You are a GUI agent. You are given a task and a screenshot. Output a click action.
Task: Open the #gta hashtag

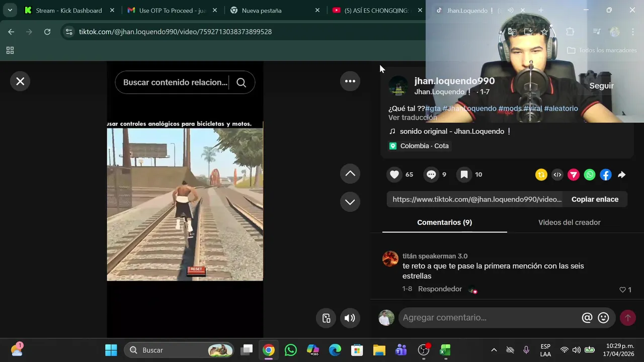click(x=433, y=109)
